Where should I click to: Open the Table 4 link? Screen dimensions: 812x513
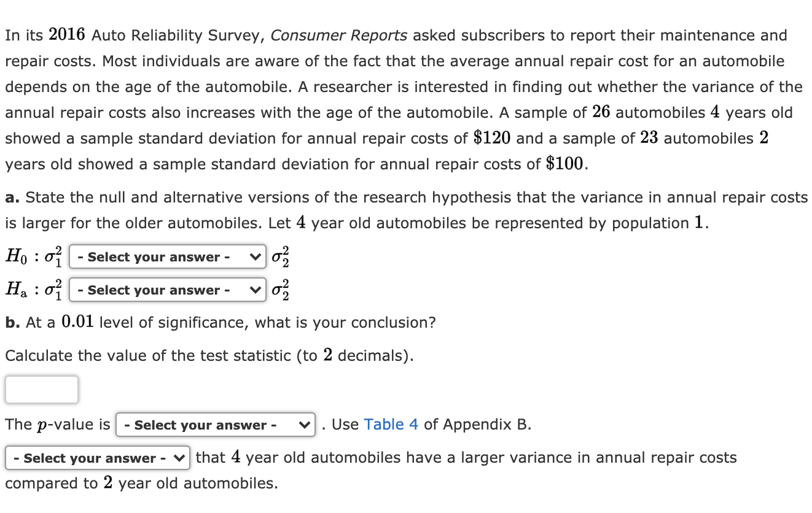(390, 424)
